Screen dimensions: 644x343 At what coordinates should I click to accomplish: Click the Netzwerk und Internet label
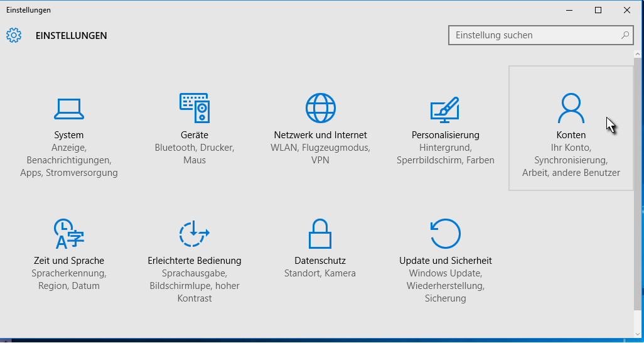point(320,135)
